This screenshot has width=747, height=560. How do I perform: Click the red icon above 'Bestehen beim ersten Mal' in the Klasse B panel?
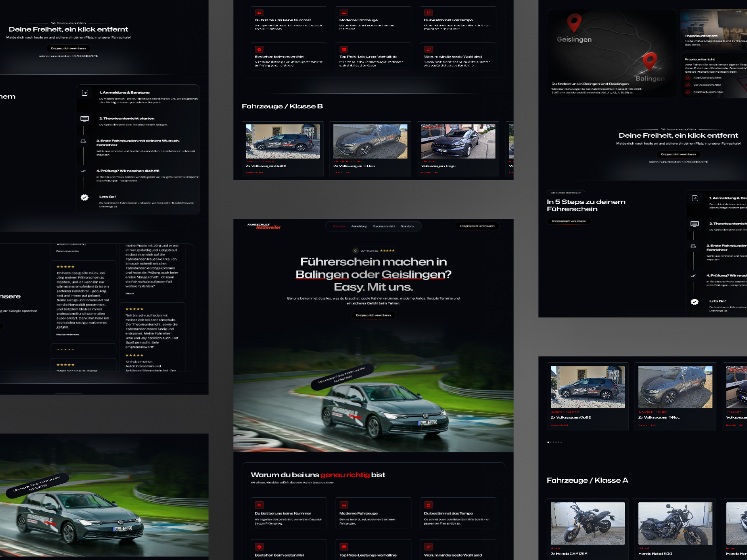tap(259, 49)
